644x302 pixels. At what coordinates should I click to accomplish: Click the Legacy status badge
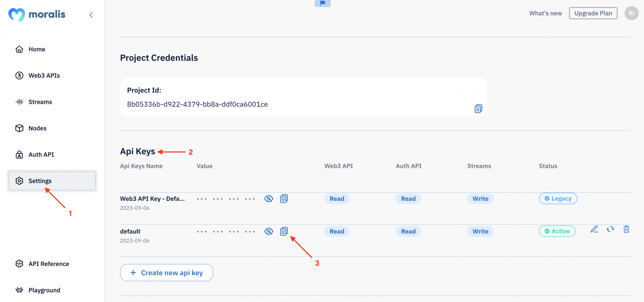pos(558,199)
